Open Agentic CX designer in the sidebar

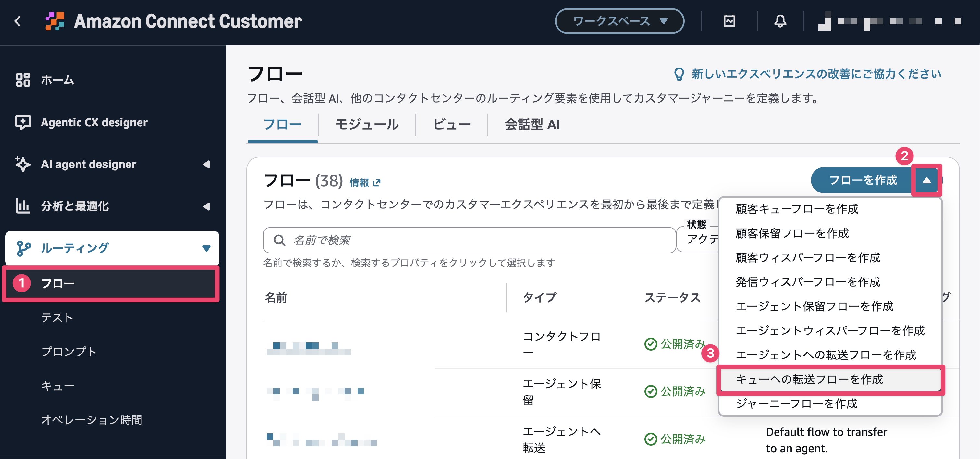94,122
